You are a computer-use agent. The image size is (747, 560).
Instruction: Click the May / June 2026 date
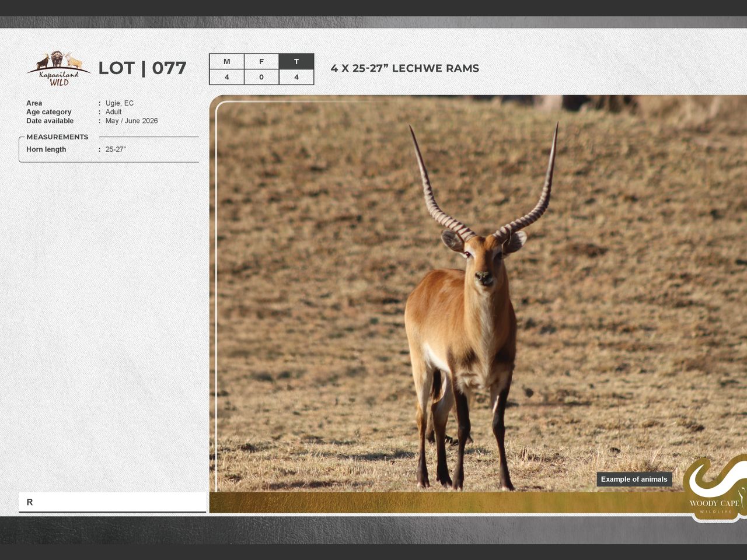click(131, 121)
